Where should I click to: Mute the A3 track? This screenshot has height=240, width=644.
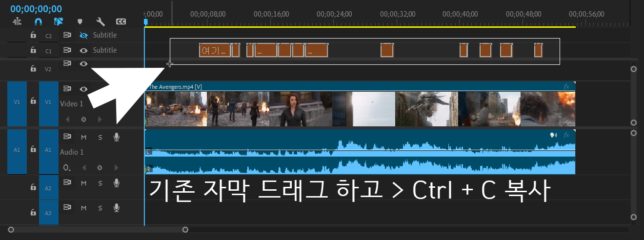[83, 208]
